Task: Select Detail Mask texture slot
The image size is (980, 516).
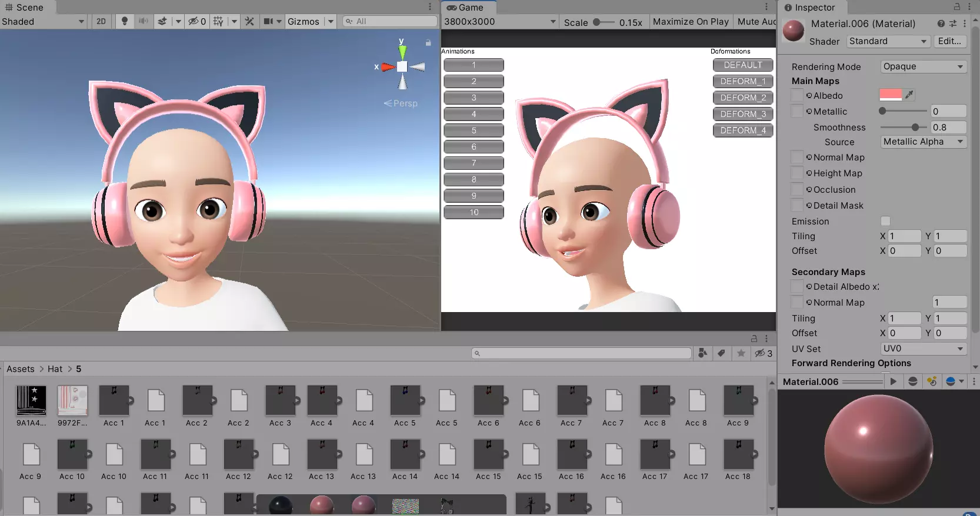Action: pos(797,205)
